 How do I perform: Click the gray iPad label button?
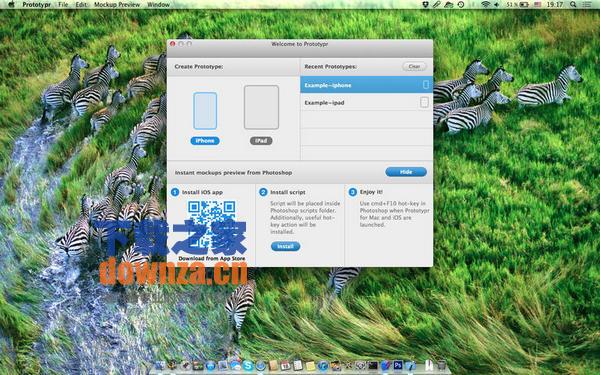[261, 141]
